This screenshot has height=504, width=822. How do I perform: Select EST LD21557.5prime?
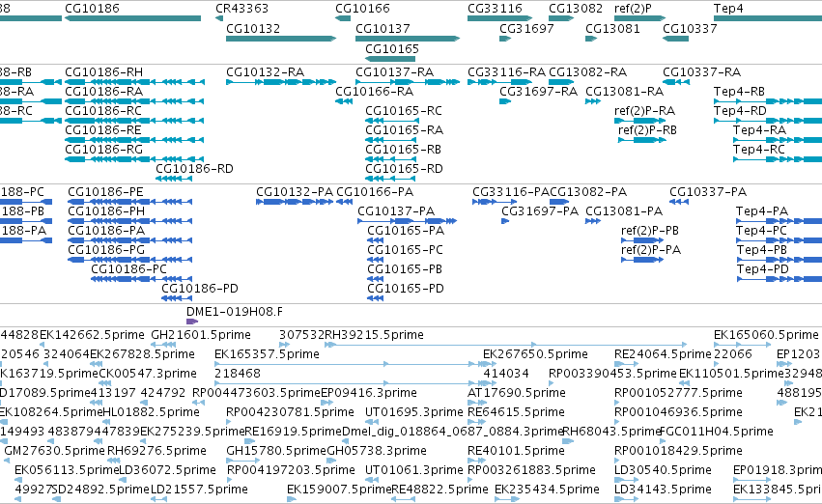157,499
